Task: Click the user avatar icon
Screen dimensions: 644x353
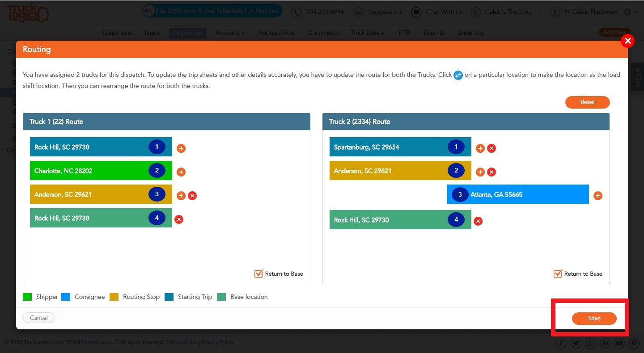Action: point(555,13)
